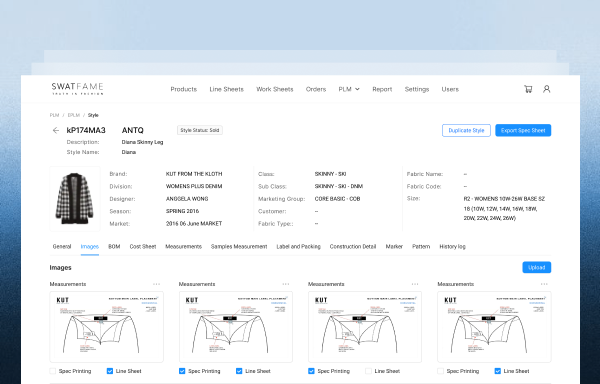Screen dimensions: 600x384
Task: Click the PLM breadcrumb link
Action: click(x=54, y=115)
